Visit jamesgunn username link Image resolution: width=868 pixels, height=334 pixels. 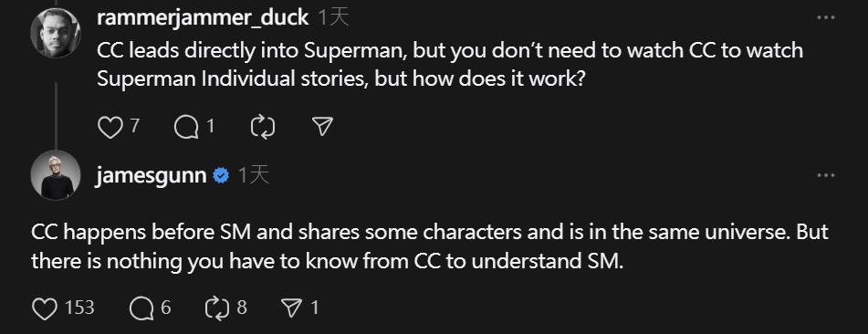152,176
